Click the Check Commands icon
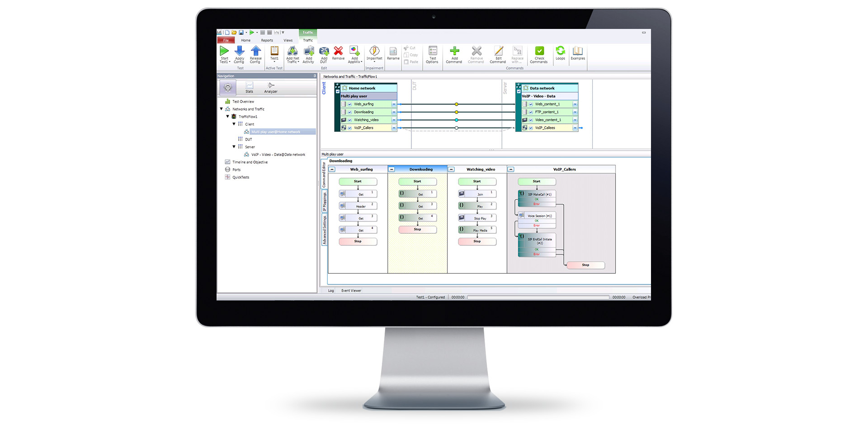The image size is (868, 434). (x=539, y=51)
